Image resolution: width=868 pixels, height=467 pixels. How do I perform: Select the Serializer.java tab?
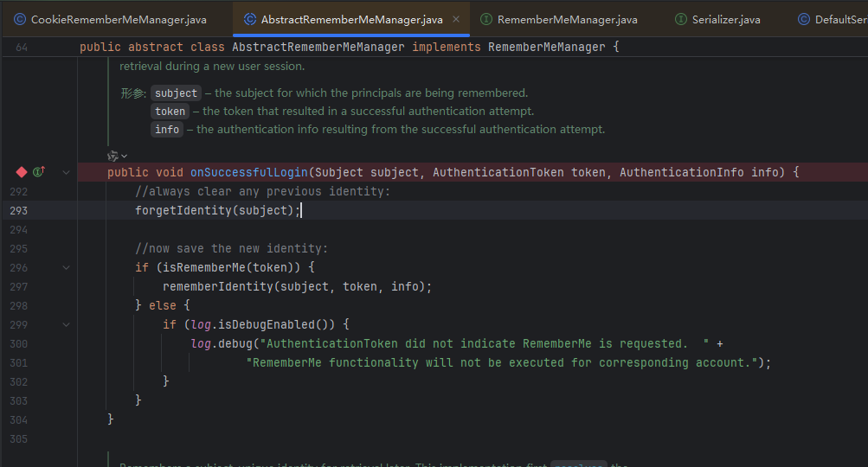click(725, 19)
